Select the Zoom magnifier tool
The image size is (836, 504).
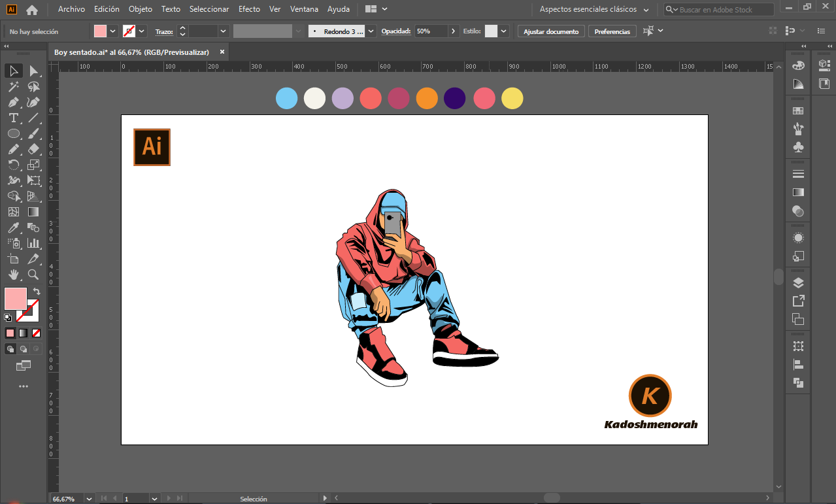coord(33,275)
